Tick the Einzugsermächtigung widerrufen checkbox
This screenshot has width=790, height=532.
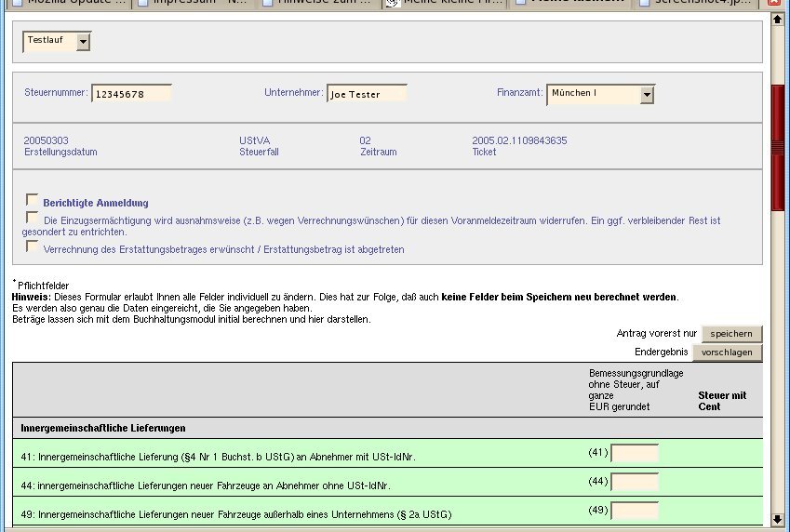point(32,218)
